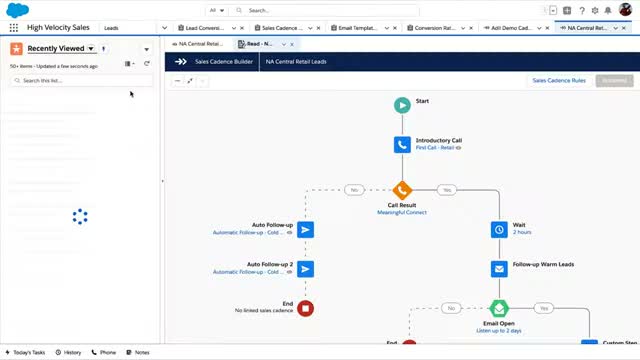
Task: Select the Auto Follow-up send icon
Action: click(x=305, y=230)
